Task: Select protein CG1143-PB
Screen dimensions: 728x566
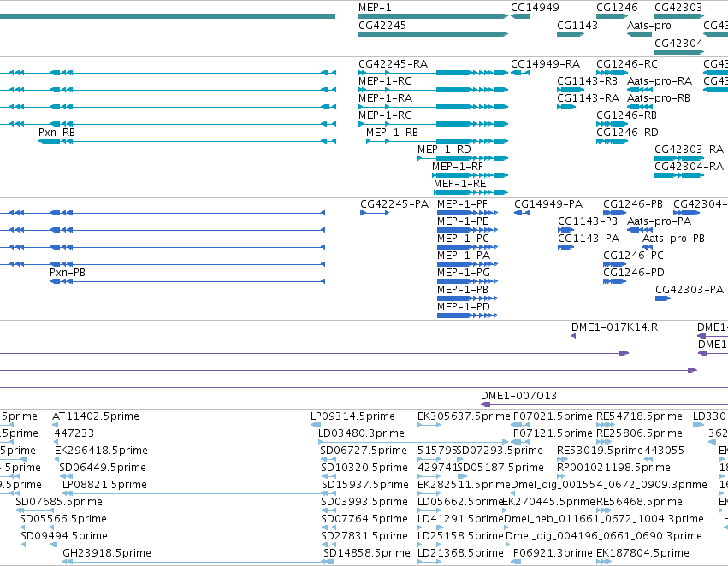Action: (566, 230)
